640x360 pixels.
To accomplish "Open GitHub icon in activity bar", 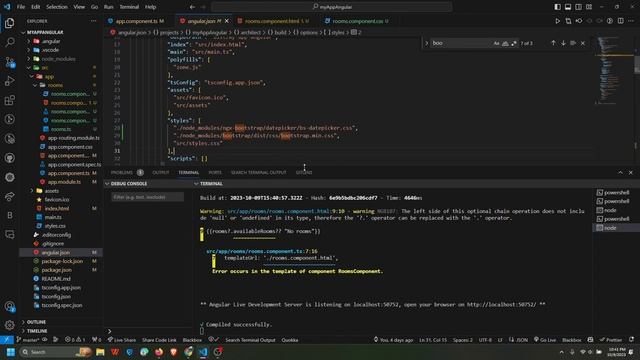I will (x=9, y=158).
